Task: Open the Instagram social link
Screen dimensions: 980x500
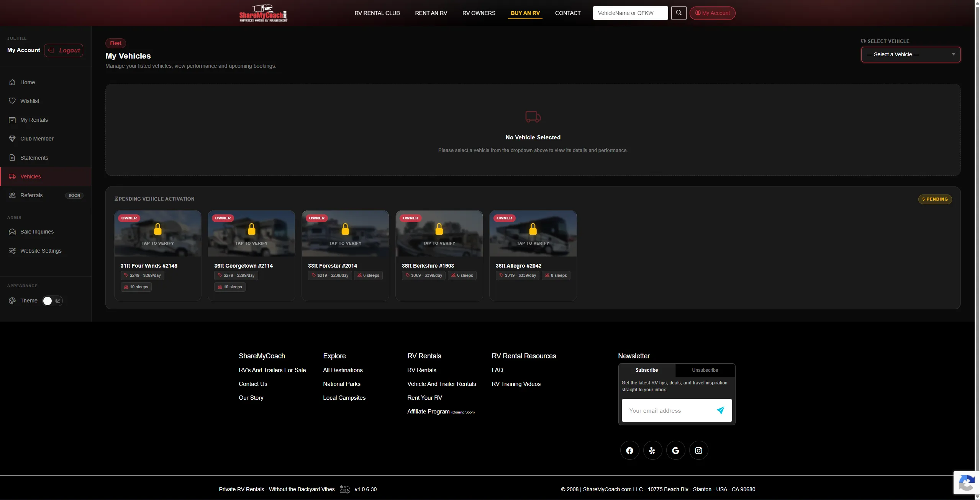Action: click(x=698, y=451)
